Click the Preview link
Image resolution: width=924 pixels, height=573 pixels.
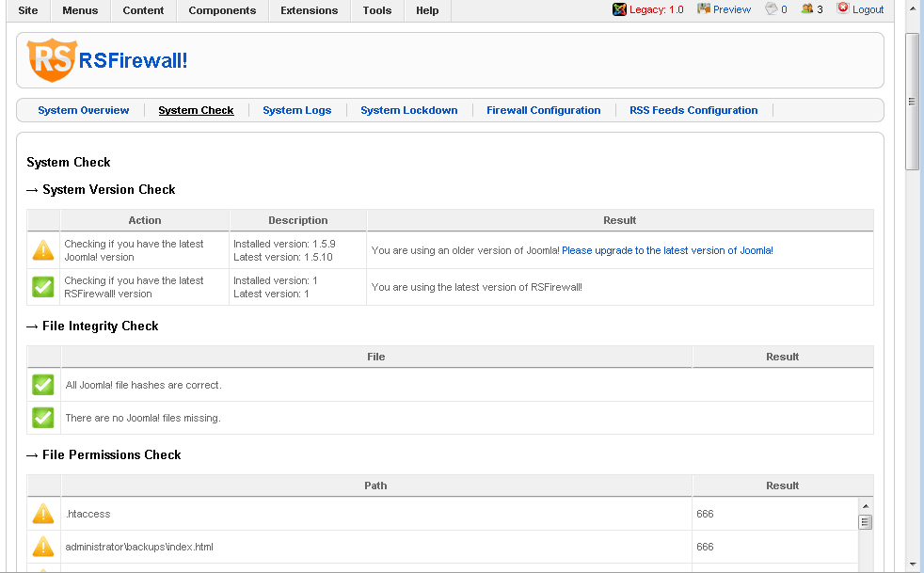coord(732,9)
